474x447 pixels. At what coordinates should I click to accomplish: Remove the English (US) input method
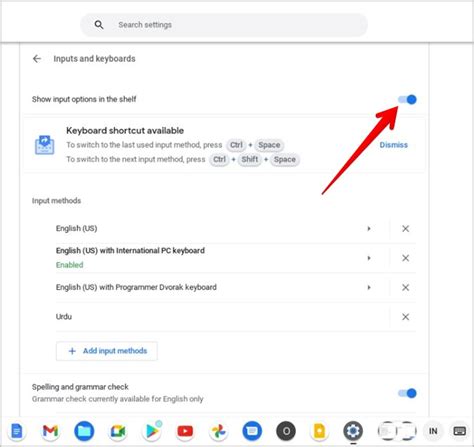405,229
